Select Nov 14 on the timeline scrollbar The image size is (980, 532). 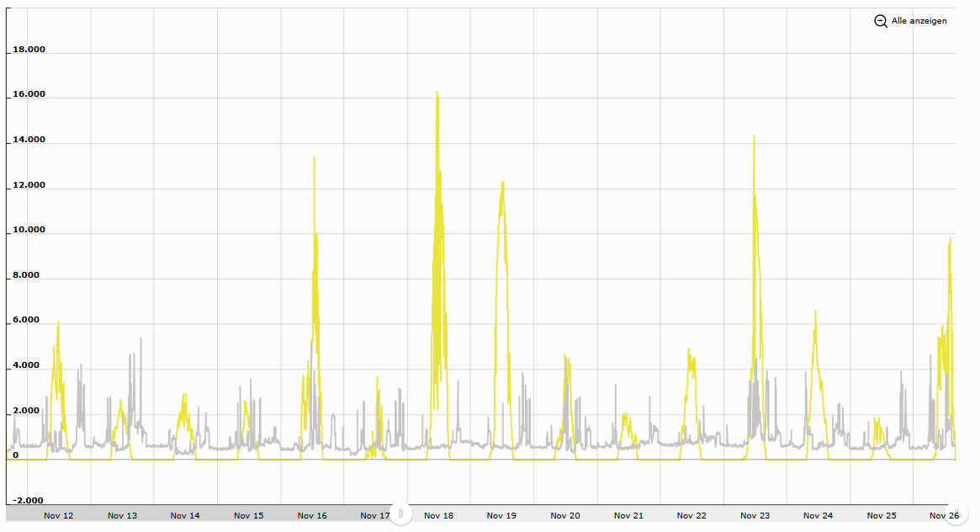pyautogui.click(x=185, y=516)
